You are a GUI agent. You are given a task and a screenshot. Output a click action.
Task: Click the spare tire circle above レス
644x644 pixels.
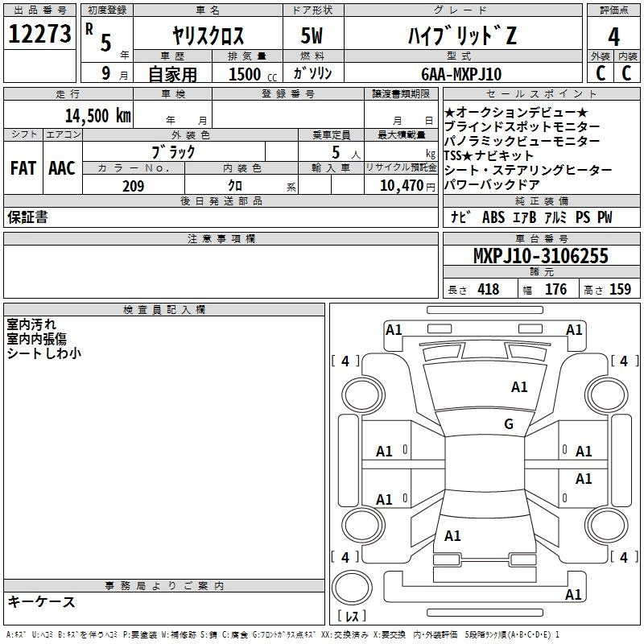tap(350, 587)
